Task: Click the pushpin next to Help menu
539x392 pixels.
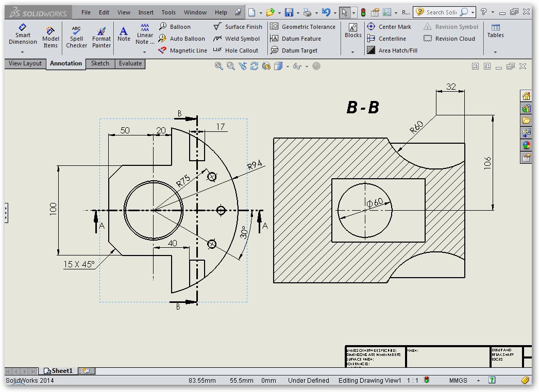Action: (238, 12)
